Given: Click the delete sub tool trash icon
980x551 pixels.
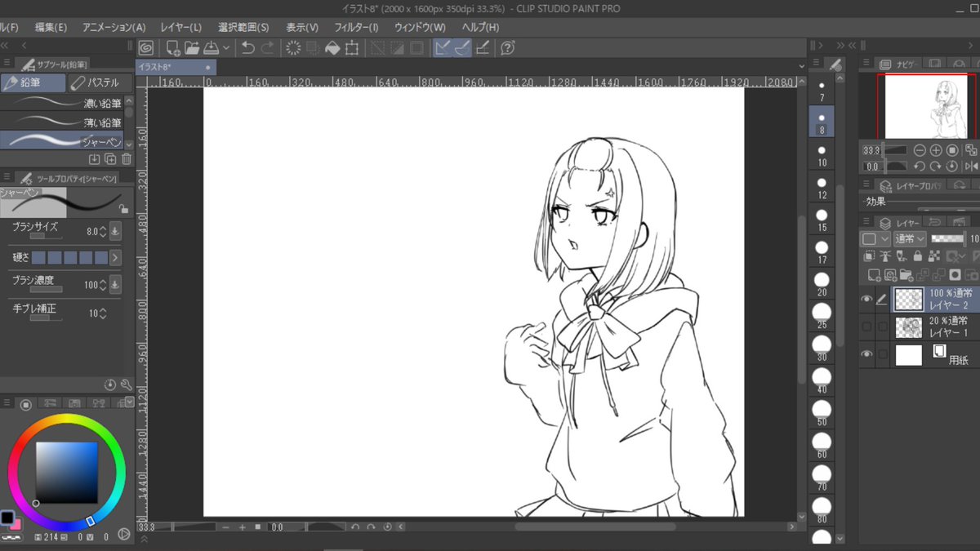Looking at the screenshot, I should click(126, 159).
